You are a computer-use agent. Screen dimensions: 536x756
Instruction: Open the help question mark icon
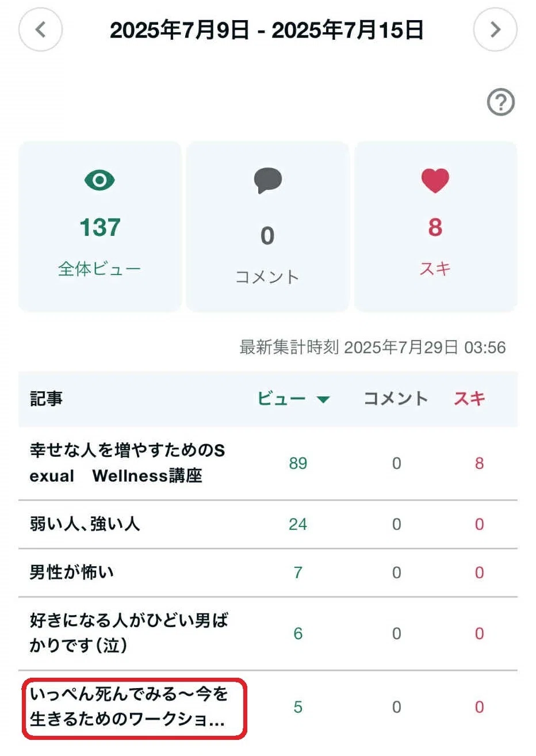[500, 103]
